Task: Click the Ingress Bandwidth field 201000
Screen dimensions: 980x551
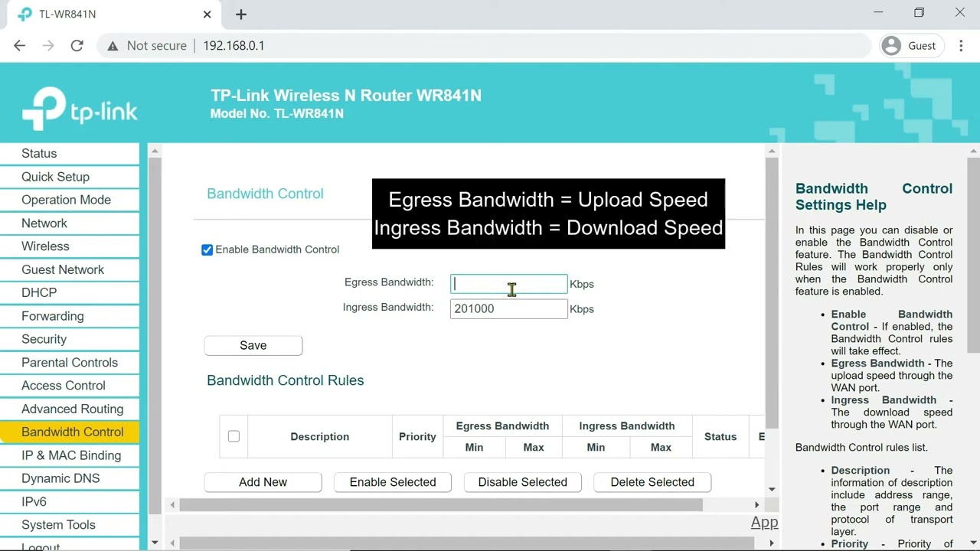Action: pos(508,308)
